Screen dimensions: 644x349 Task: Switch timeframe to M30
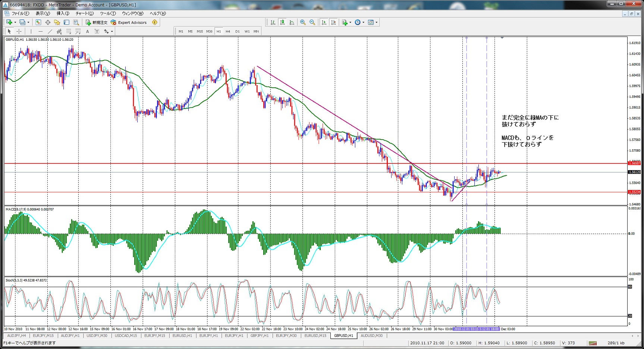point(209,31)
